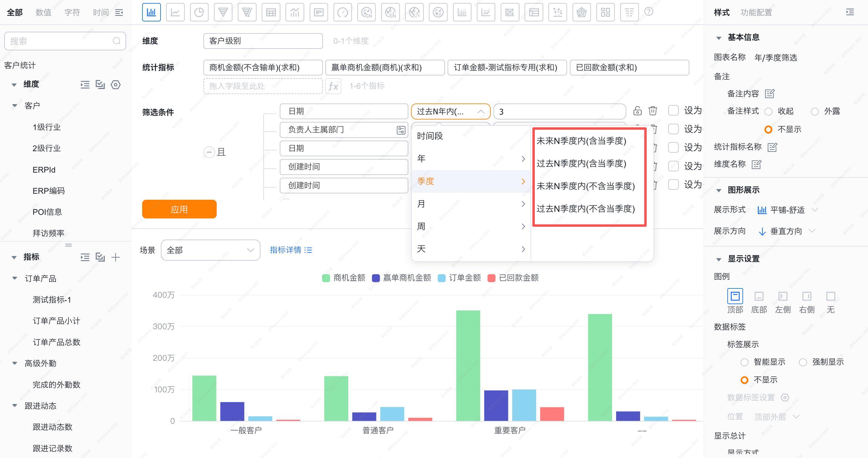Choose the funnel chart type icon

(x=223, y=12)
